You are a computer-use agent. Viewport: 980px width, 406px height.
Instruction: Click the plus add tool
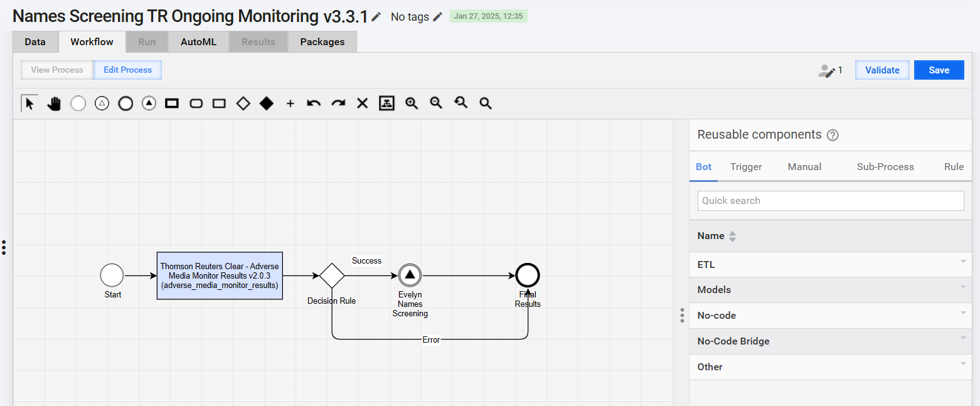coord(290,104)
